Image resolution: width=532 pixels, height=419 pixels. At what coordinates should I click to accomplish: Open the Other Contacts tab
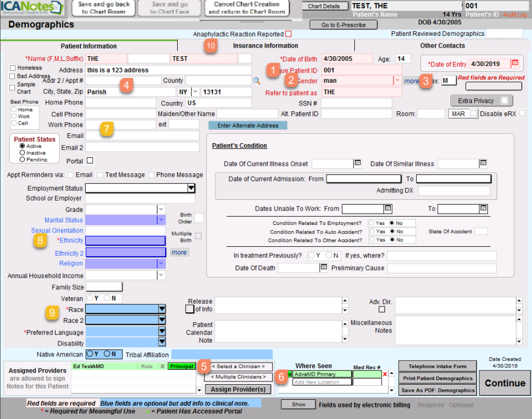click(x=442, y=46)
